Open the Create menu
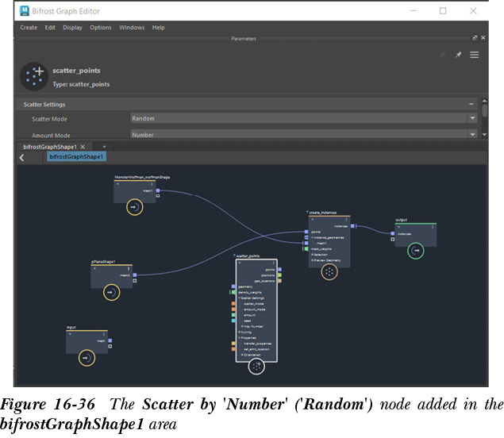The width and height of the screenshot is (504, 438). [x=29, y=27]
